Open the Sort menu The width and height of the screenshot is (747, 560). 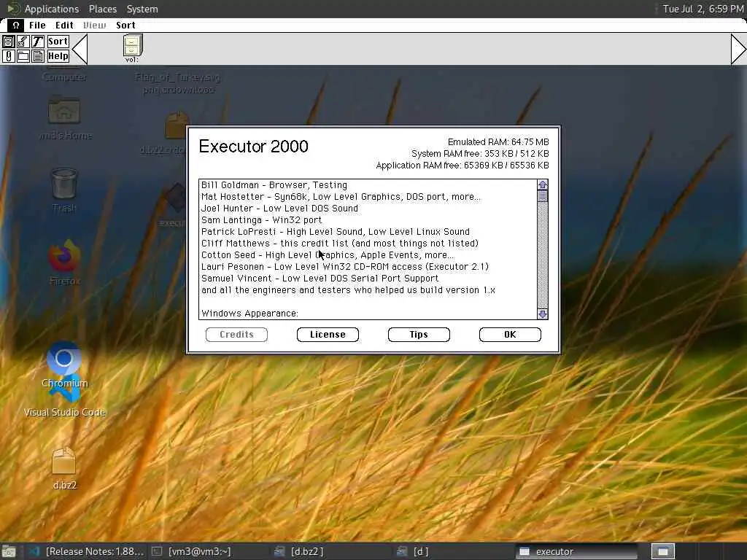tap(125, 26)
